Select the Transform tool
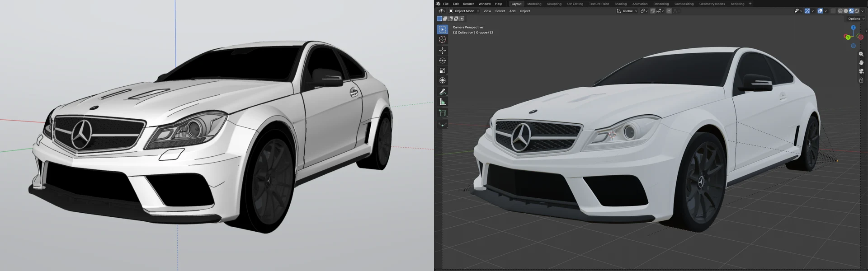868x271 pixels. 443,80
